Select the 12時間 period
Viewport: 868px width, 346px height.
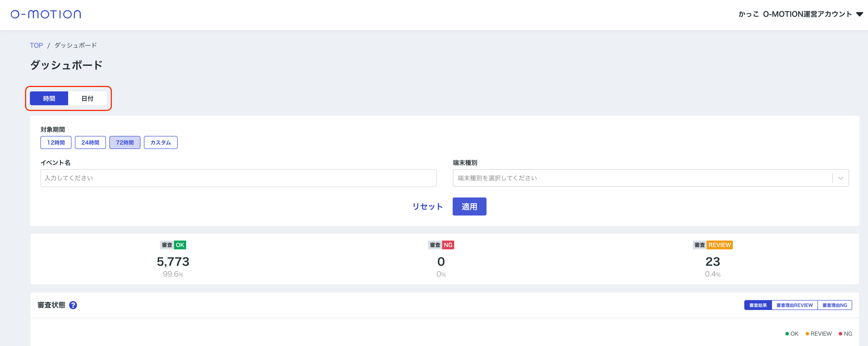point(56,143)
